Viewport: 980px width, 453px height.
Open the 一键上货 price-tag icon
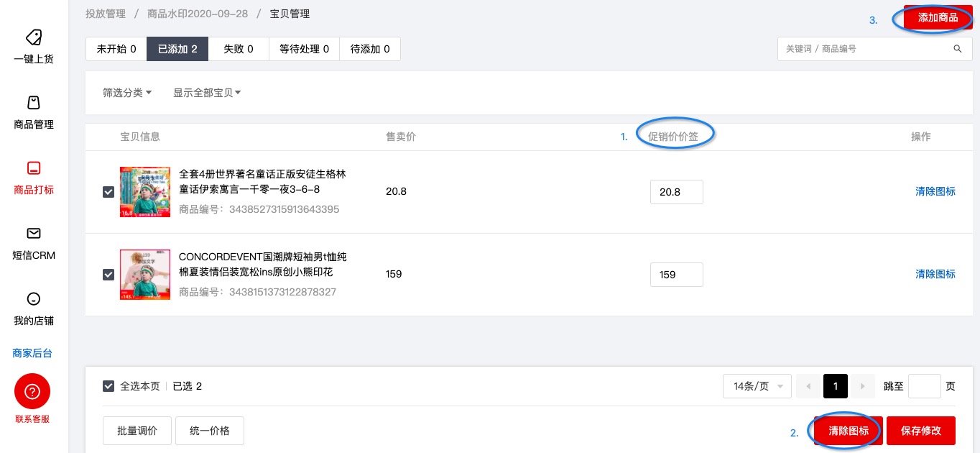pyautogui.click(x=33, y=38)
